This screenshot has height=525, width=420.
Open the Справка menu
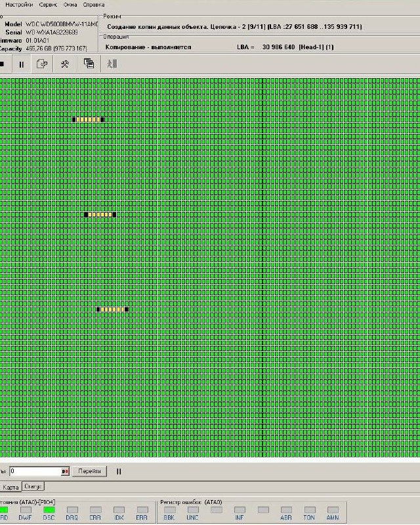94,5
